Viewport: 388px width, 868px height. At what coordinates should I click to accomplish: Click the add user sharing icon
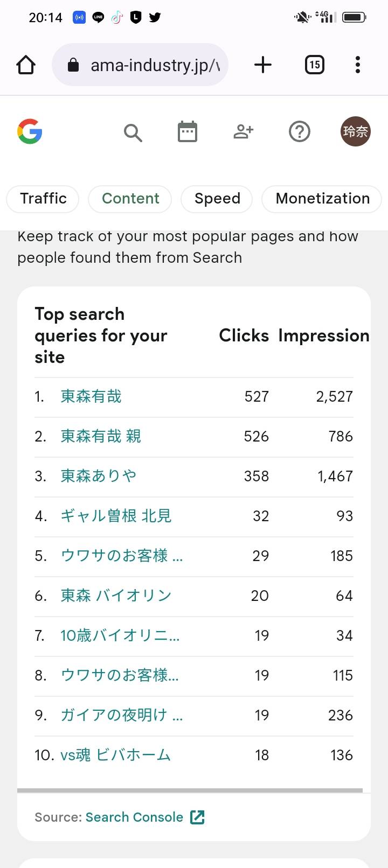(244, 131)
